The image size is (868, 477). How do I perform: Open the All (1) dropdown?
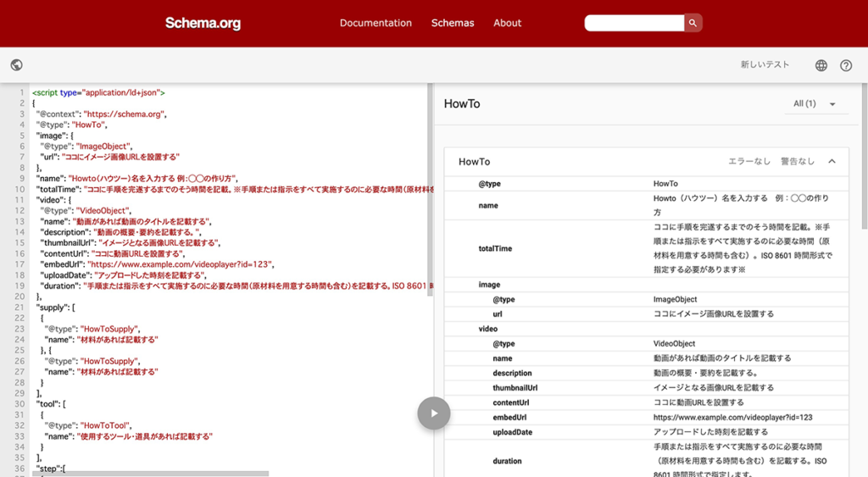point(816,103)
